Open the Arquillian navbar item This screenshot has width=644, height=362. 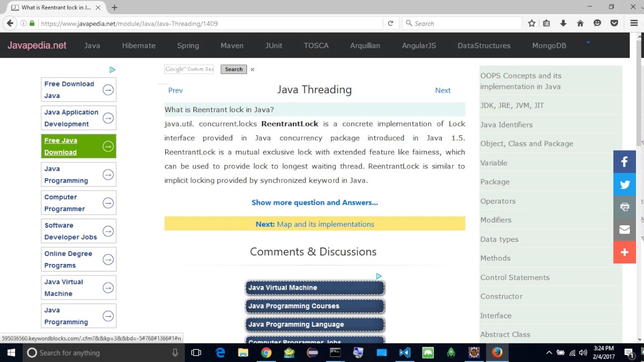point(365,45)
